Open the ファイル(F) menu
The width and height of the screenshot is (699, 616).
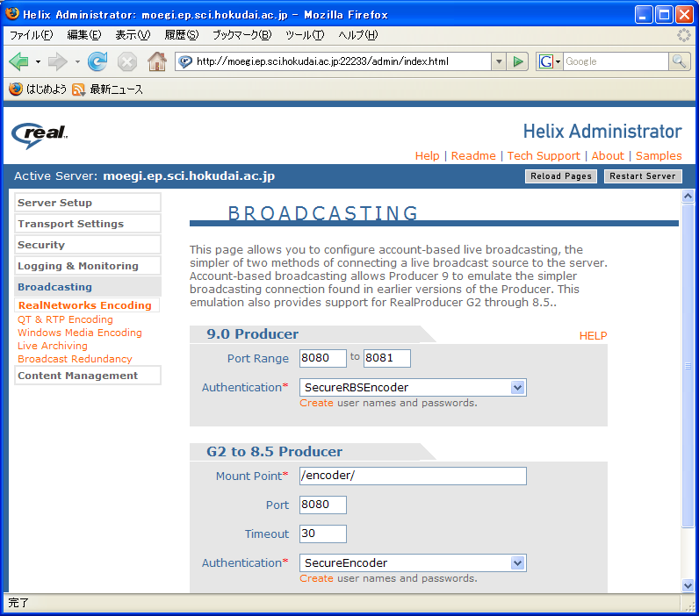coord(32,35)
